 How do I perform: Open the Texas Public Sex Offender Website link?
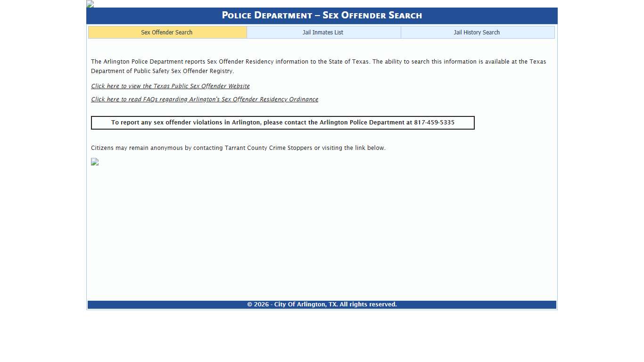point(170,86)
